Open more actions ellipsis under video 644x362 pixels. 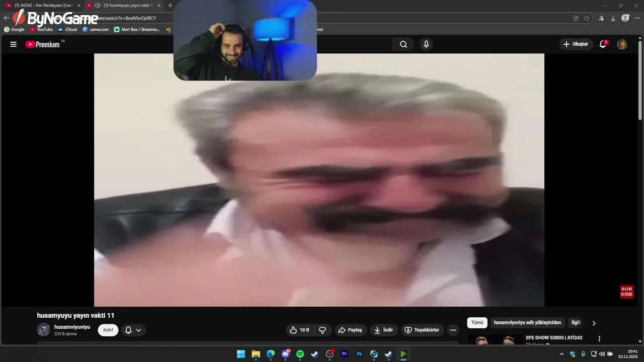point(453,330)
